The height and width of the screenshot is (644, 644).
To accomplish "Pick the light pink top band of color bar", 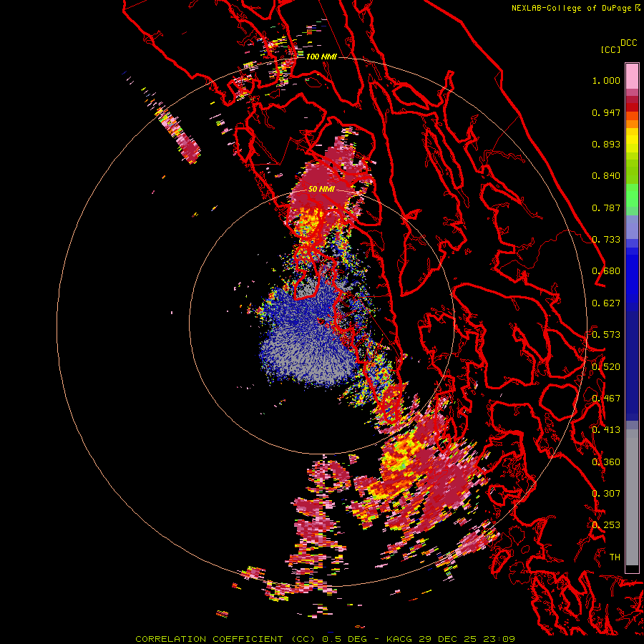I will point(632,76).
